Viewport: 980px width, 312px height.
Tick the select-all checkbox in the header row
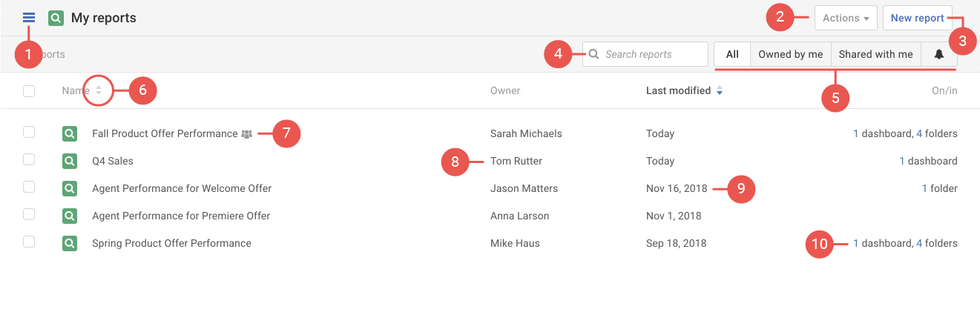pyautogui.click(x=29, y=91)
